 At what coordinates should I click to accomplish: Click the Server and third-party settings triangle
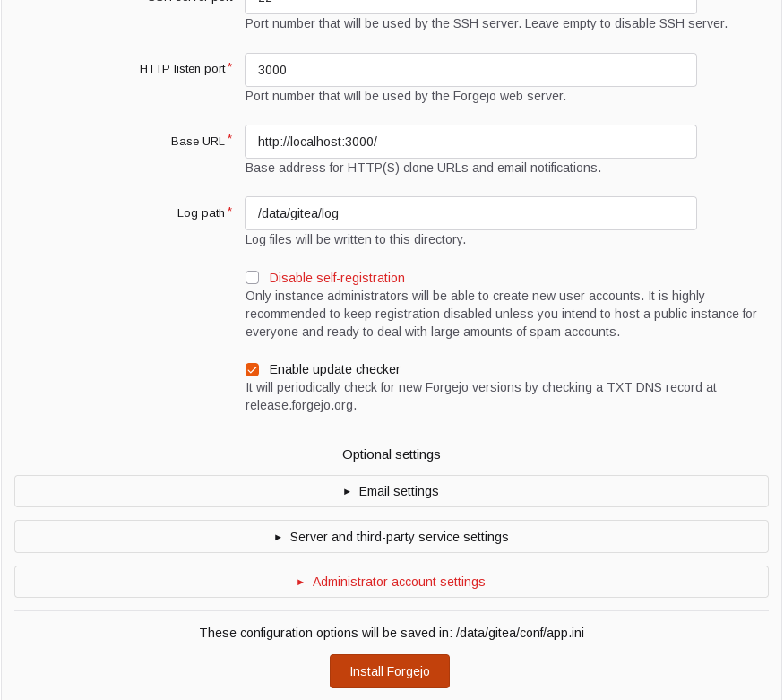[x=278, y=538]
